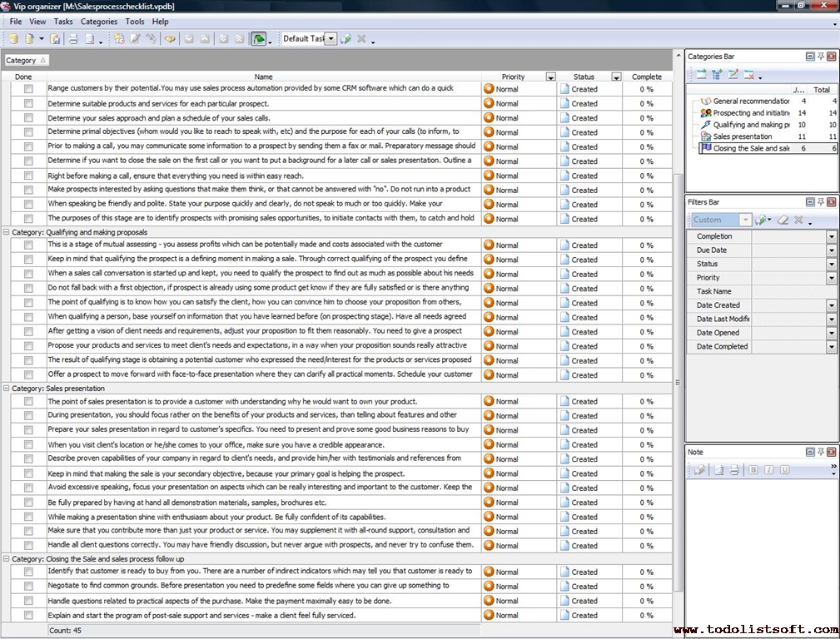Check Done box for 'Right before making a call' task
This screenshot has height=639, width=840.
28,176
